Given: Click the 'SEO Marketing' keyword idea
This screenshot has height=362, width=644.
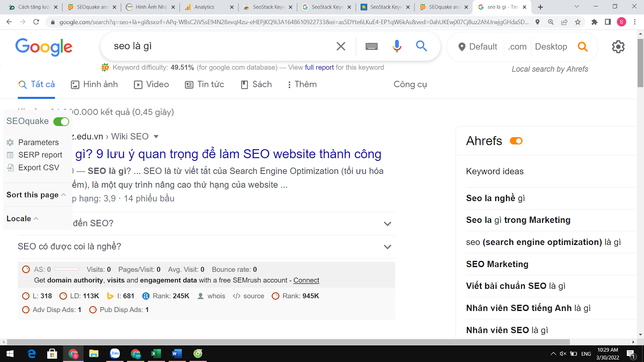Looking at the screenshot, I should tap(497, 264).
